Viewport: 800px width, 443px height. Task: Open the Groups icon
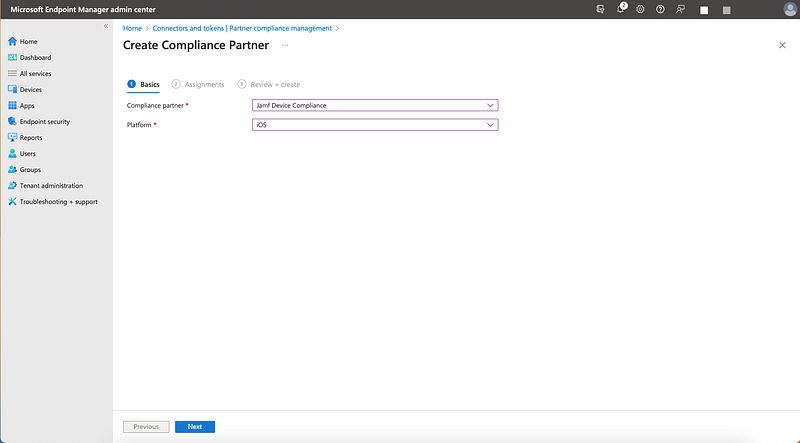click(x=12, y=169)
